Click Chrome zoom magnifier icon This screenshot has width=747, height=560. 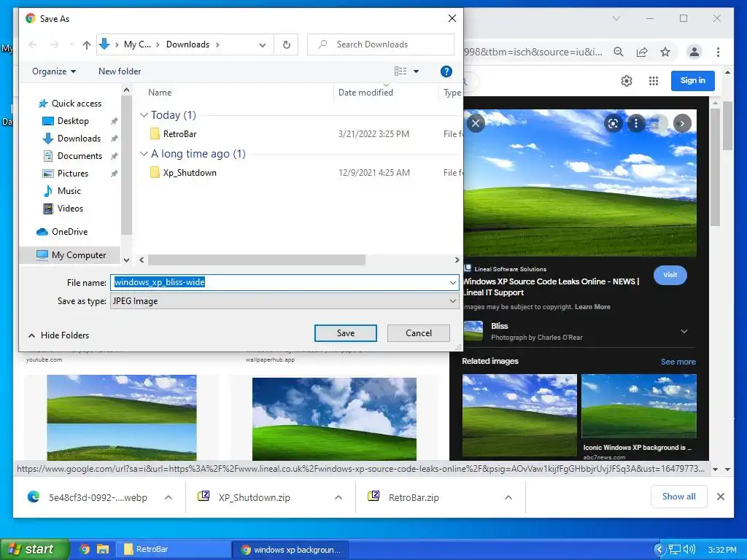(x=619, y=52)
